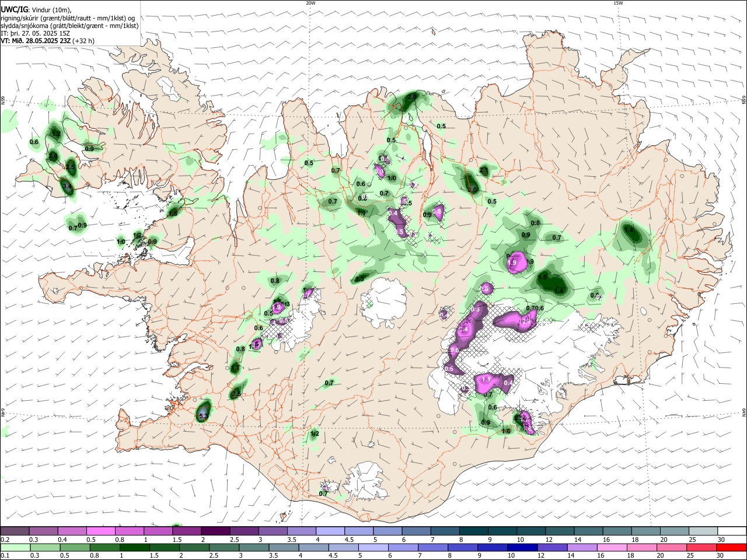The image size is (747, 560).
Task: Select the '30' label on top legend row
Action: click(721, 540)
